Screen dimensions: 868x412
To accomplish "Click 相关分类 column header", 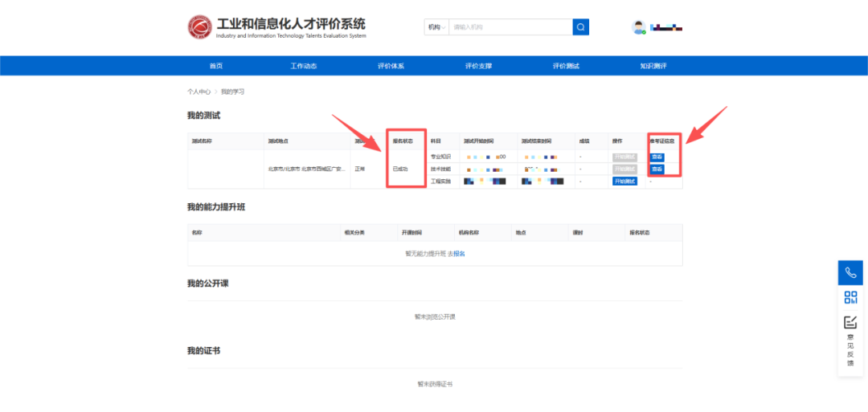I will [x=354, y=233].
